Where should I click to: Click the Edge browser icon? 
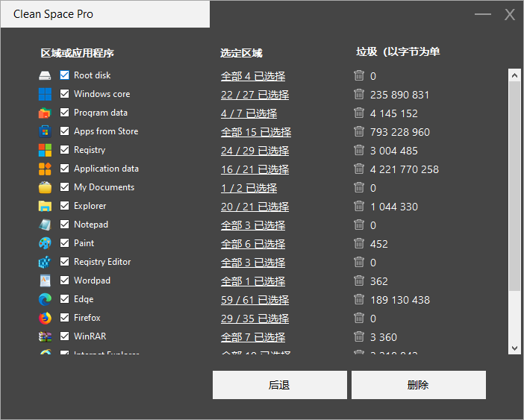pyautogui.click(x=46, y=299)
